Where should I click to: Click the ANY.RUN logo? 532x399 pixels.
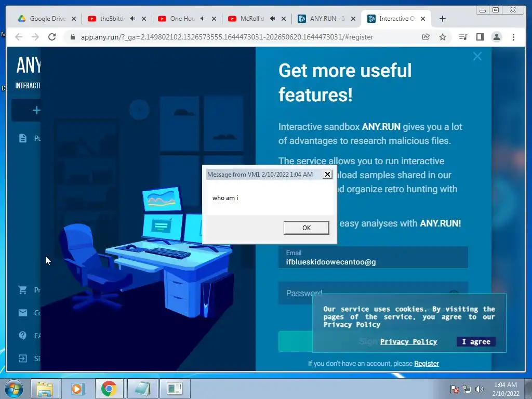click(x=28, y=65)
